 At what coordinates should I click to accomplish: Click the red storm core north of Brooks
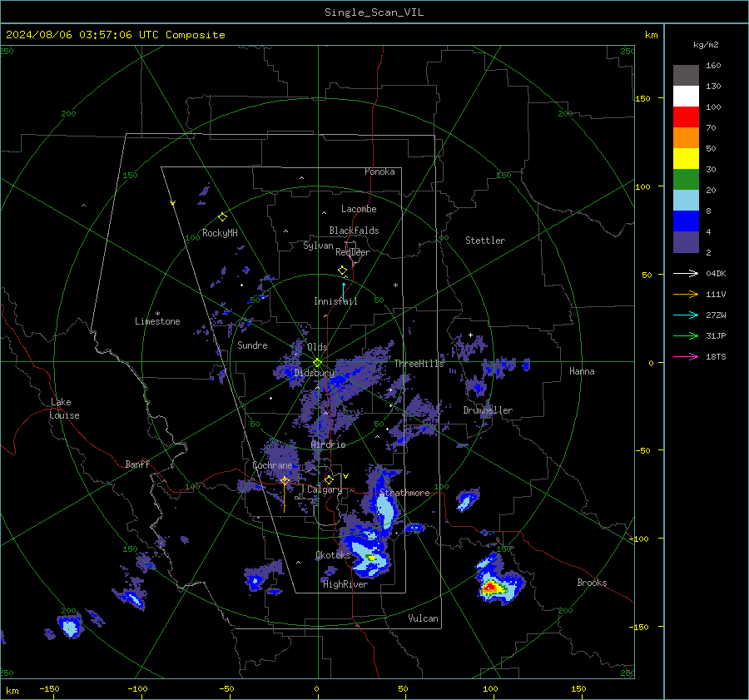click(x=490, y=587)
